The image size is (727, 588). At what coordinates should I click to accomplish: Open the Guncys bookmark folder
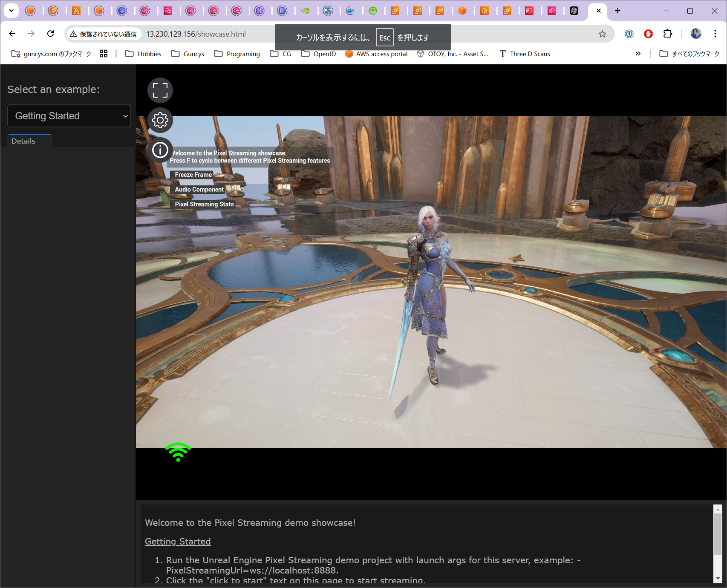[x=188, y=54]
